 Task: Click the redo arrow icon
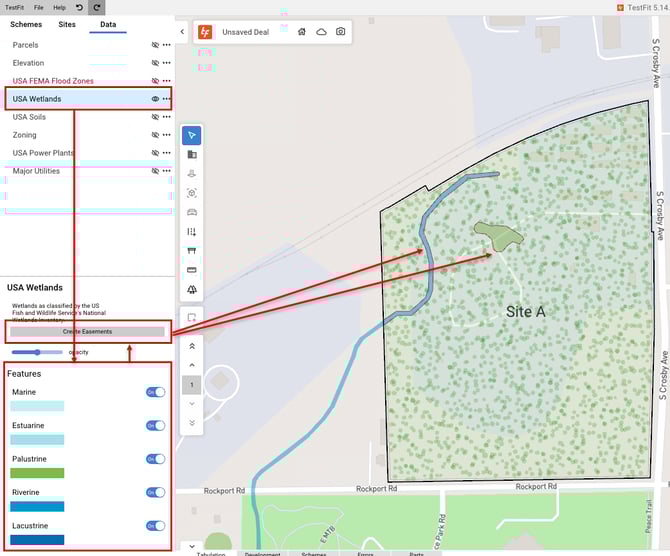[x=96, y=7]
